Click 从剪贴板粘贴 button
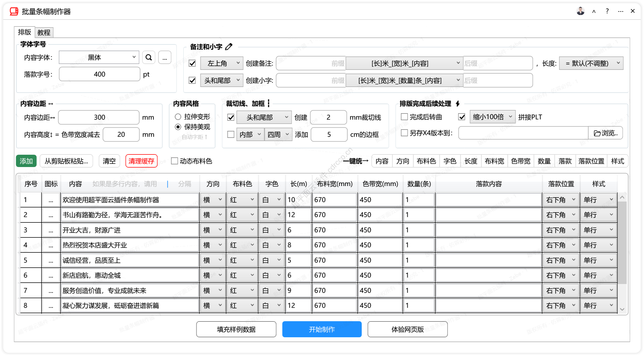Screen dimensions: 644x356 click(66, 161)
